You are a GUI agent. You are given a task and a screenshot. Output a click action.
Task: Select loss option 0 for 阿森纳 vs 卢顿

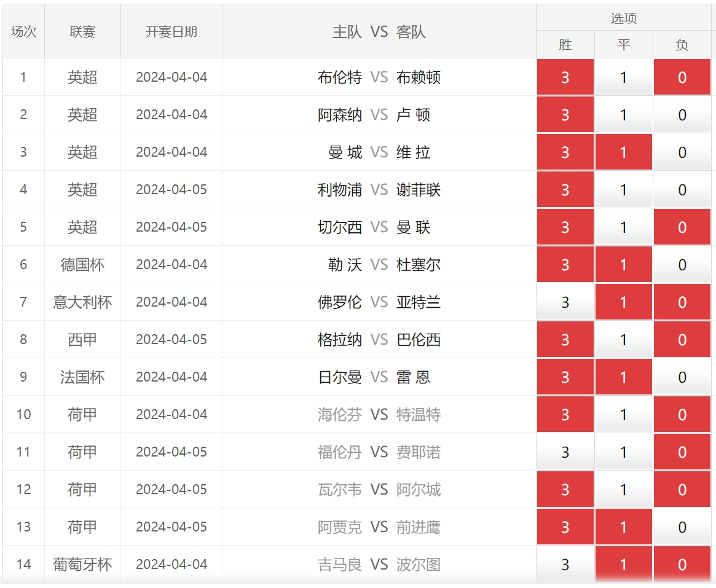point(682,114)
